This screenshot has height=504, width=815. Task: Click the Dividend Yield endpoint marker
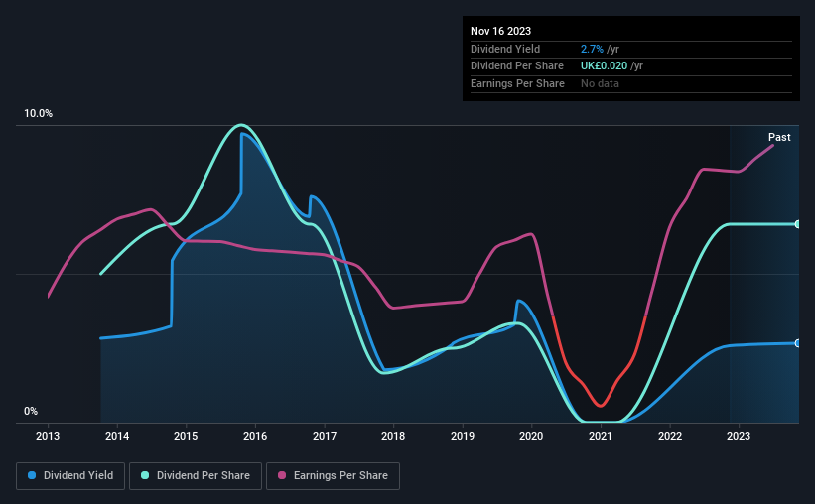[x=797, y=343]
